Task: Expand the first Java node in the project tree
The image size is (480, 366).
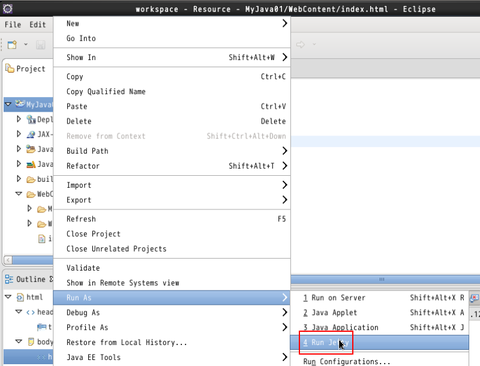Action: (19, 149)
